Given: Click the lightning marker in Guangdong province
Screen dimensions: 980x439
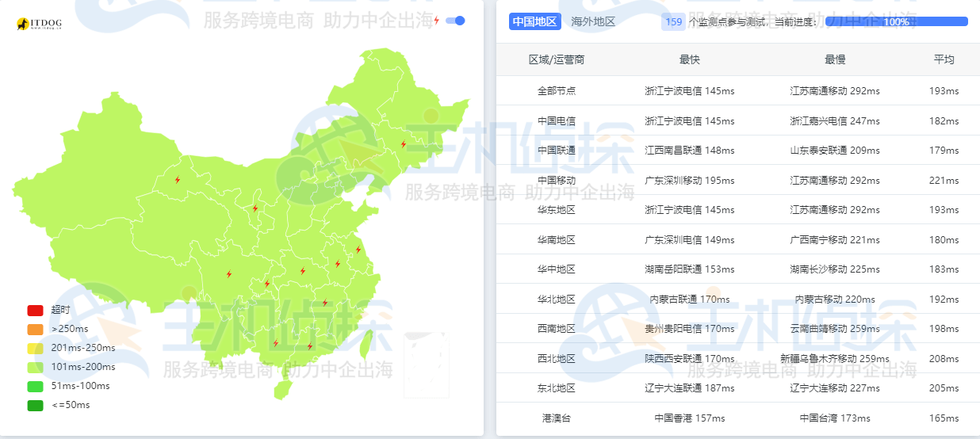Looking at the screenshot, I should pyautogui.click(x=310, y=346).
